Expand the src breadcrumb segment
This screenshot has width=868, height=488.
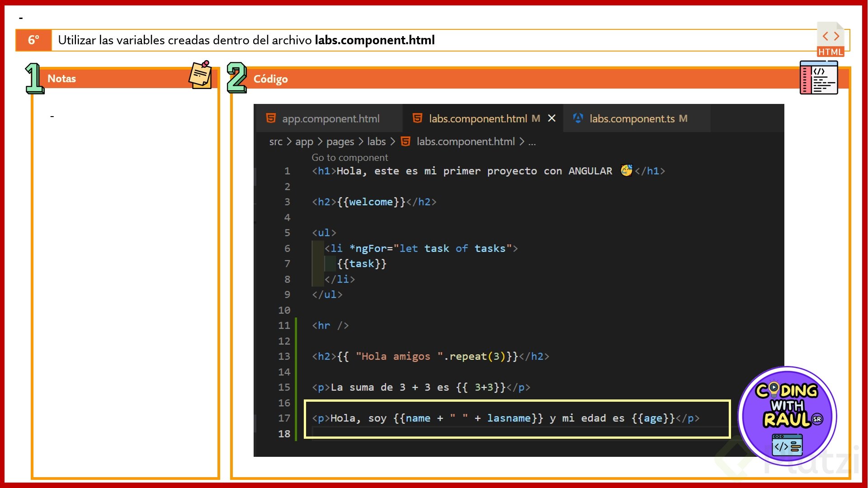(x=275, y=142)
